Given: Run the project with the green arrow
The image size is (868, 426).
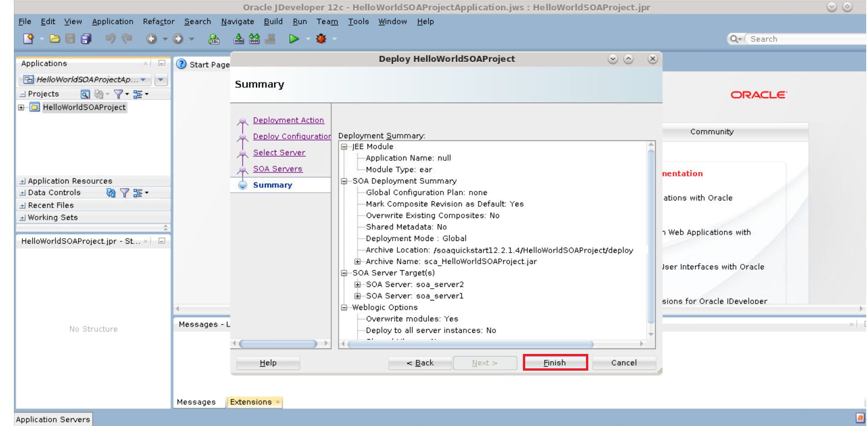Looking at the screenshot, I should click(294, 39).
